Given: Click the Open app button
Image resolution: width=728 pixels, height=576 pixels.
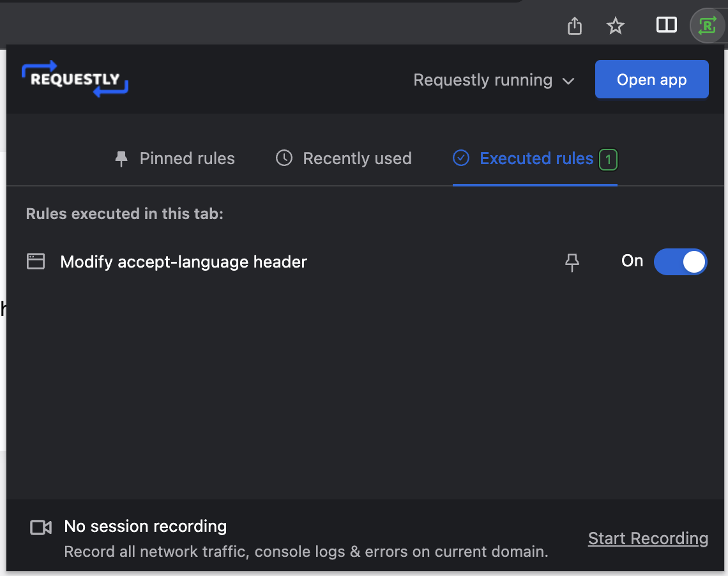Looking at the screenshot, I should (652, 79).
